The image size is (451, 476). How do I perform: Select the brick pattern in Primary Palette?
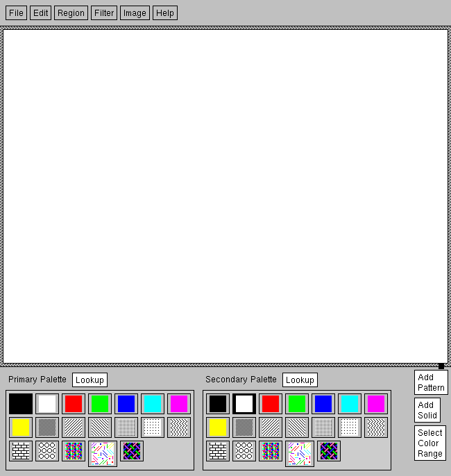tap(21, 451)
